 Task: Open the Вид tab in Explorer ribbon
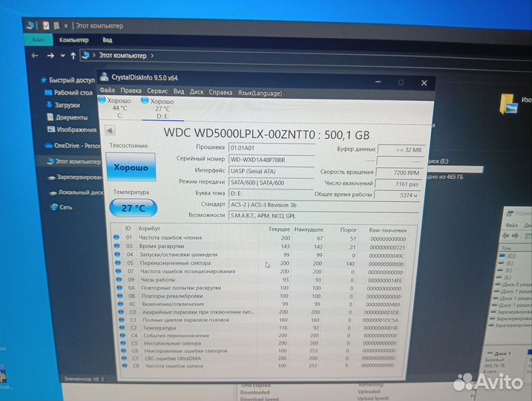point(107,40)
